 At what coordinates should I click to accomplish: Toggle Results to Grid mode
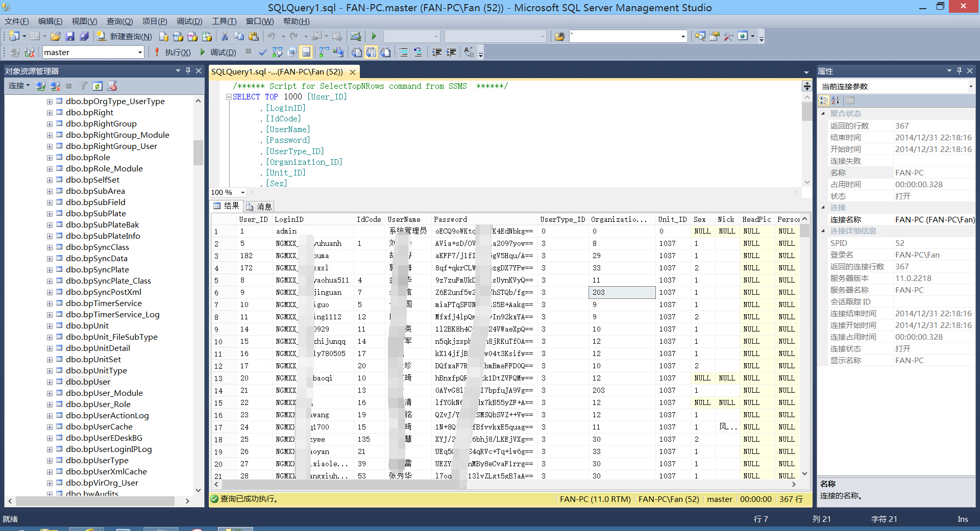click(371, 52)
